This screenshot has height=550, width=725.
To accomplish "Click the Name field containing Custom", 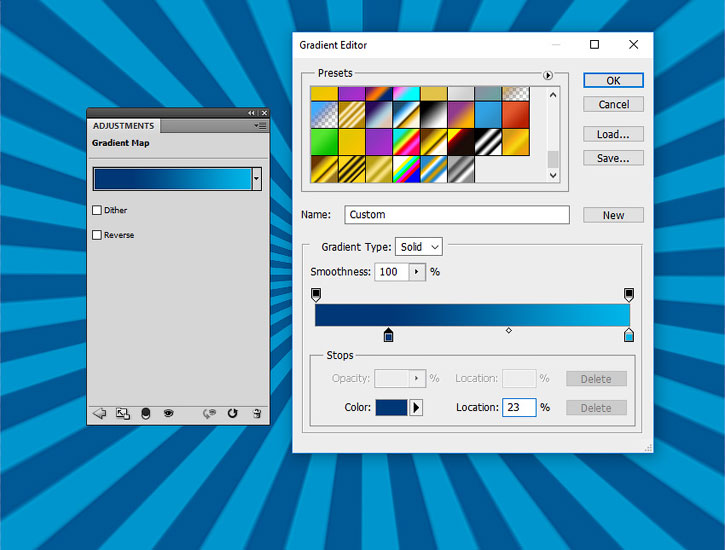I will point(457,215).
